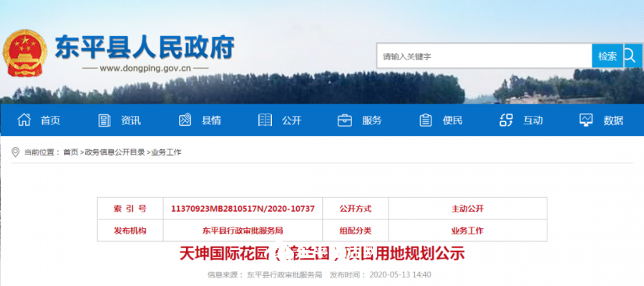Click the clipboard icon beside 便民
Screen dimensions: 644x286
coord(426,120)
